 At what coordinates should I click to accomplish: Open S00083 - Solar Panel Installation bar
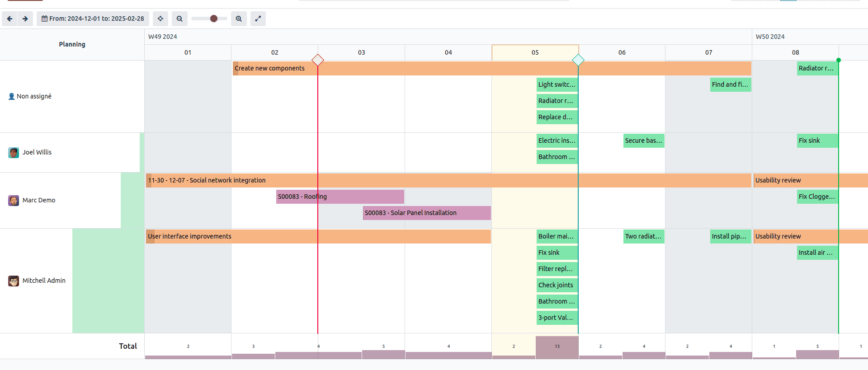click(x=426, y=213)
